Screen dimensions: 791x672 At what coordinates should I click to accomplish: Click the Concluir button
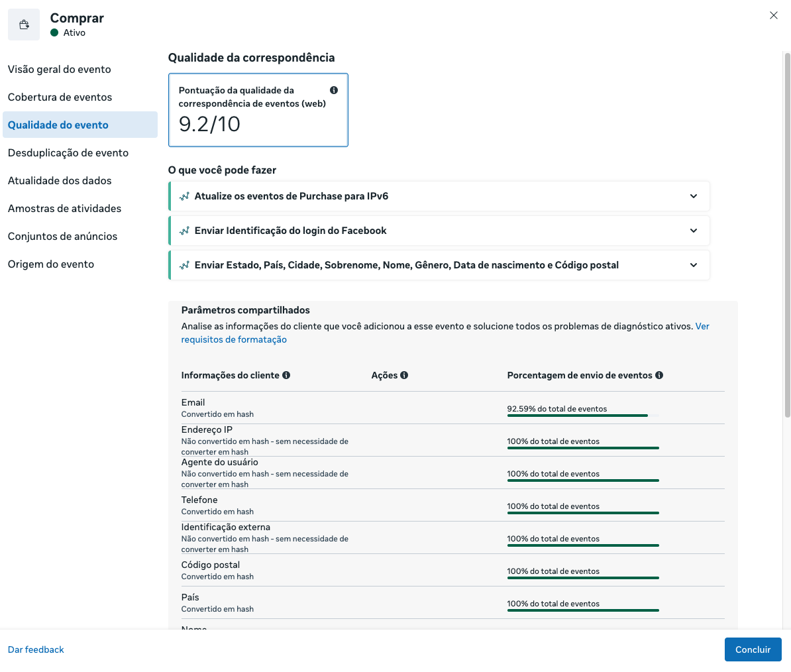753,650
